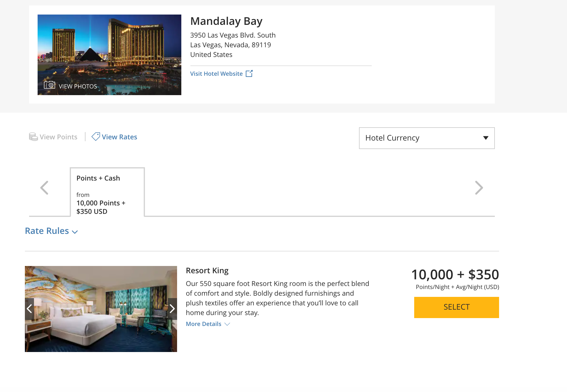
Task: Click the VIEW PHOTOS label
Action: coord(78,86)
